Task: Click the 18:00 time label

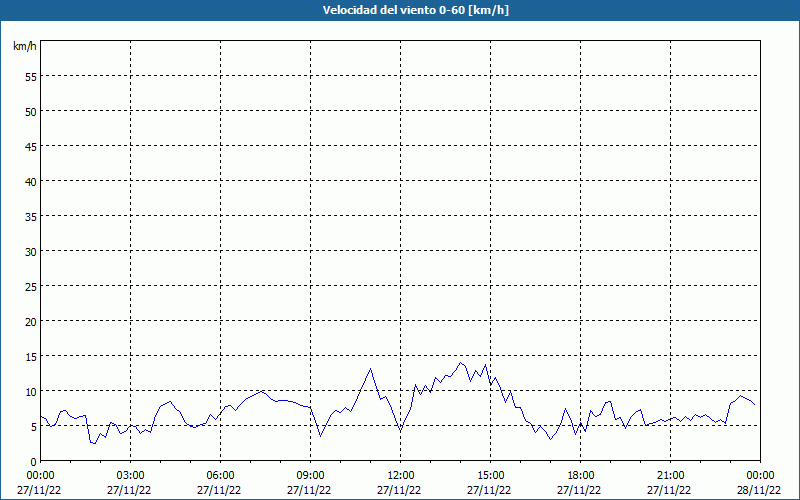Action: point(581,476)
